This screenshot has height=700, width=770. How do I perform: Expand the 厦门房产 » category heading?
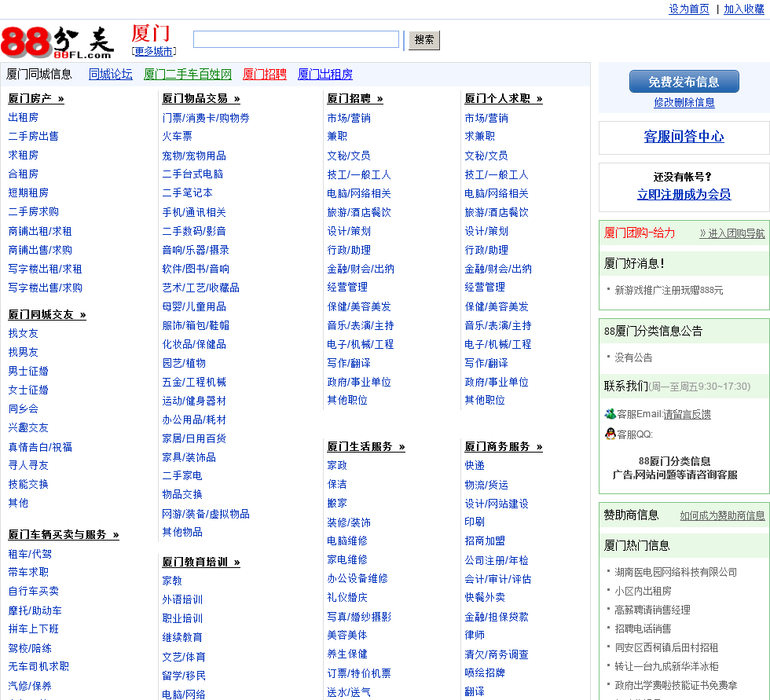[36, 99]
